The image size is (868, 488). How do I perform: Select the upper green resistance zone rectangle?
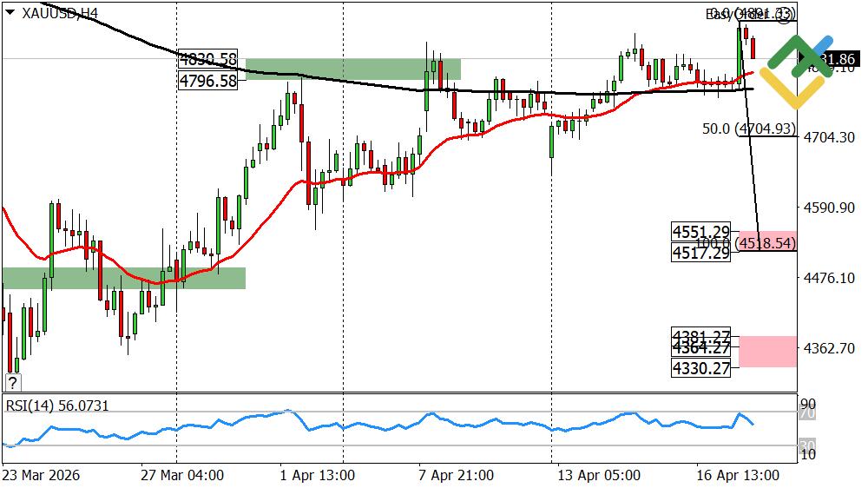tap(352, 69)
